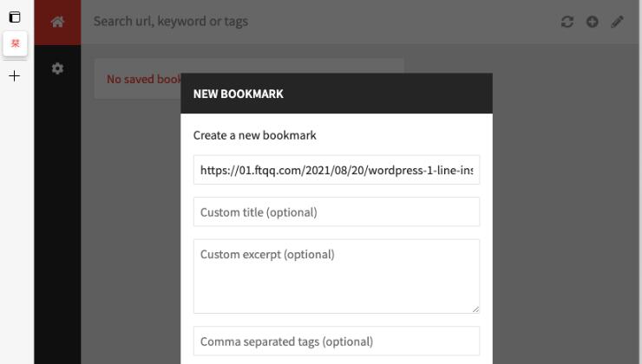Click the No saved bookmarks message
This screenshot has width=642, height=364.
[x=143, y=80]
